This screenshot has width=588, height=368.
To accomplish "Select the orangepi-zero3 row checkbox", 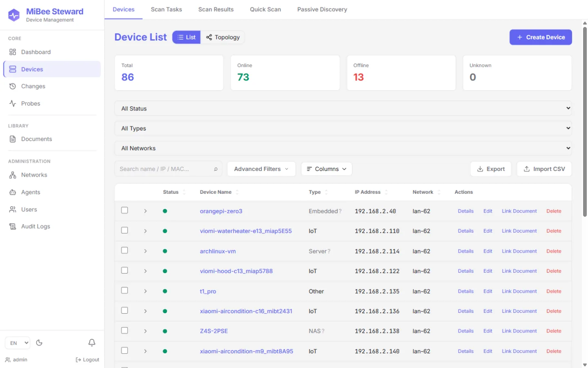I will 125,210.
